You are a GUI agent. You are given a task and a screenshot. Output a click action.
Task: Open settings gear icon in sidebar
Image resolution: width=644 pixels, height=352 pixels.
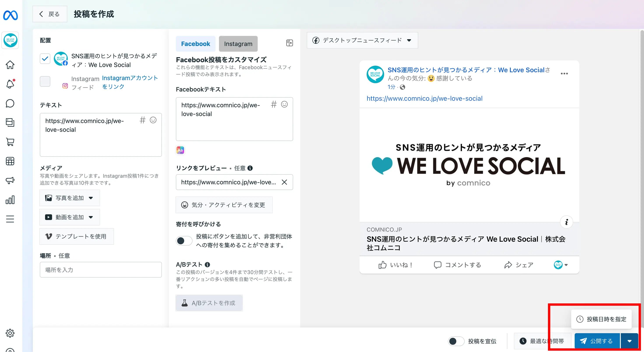coord(10,333)
